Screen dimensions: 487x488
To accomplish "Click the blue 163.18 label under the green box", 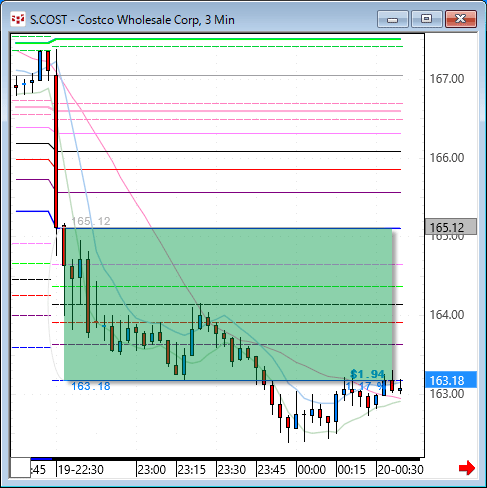I will (91, 386).
